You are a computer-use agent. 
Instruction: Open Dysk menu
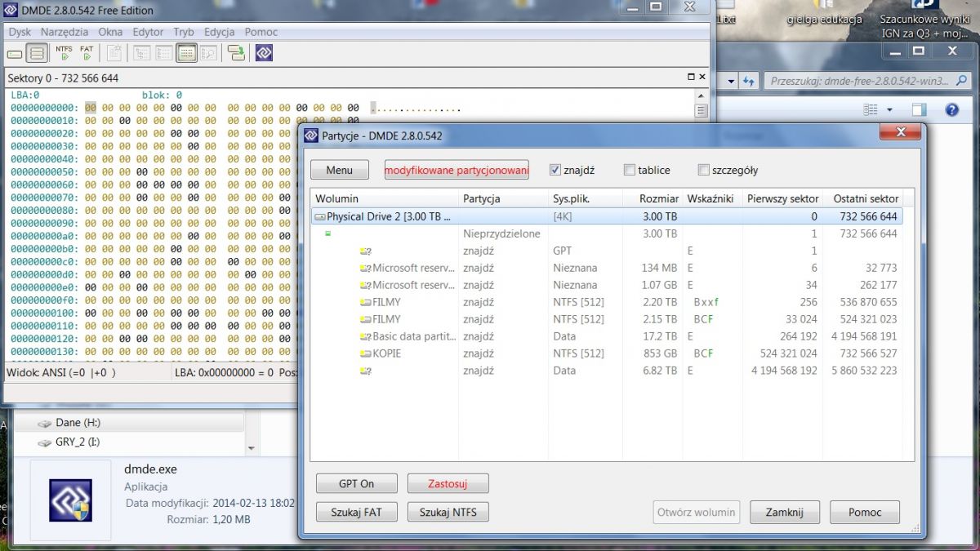coord(20,32)
